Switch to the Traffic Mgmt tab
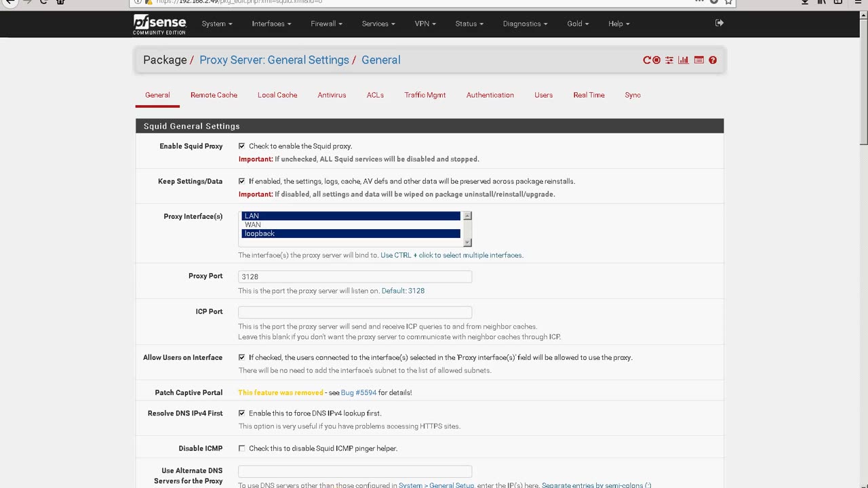868x488 pixels. [x=425, y=95]
